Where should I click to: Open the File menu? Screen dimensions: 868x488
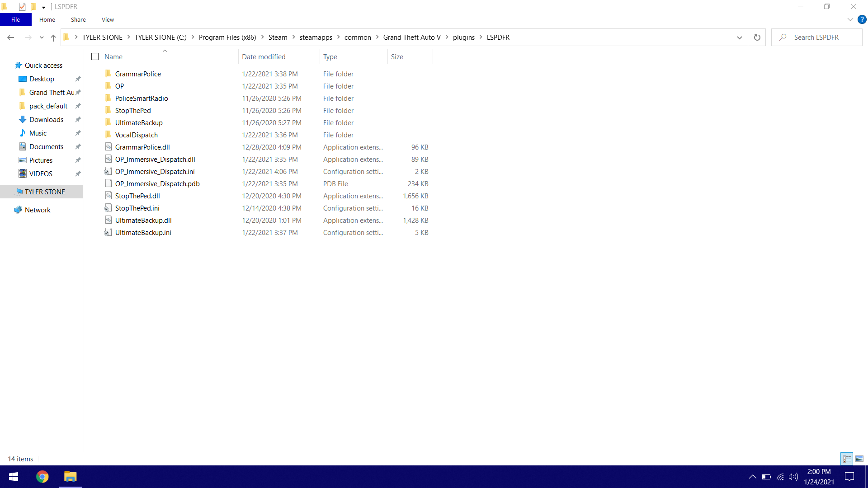click(x=15, y=19)
